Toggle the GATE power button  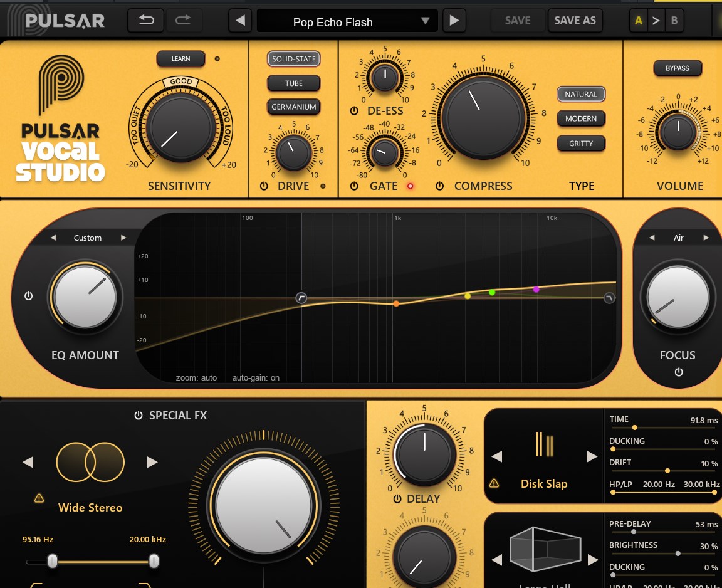[x=354, y=186]
